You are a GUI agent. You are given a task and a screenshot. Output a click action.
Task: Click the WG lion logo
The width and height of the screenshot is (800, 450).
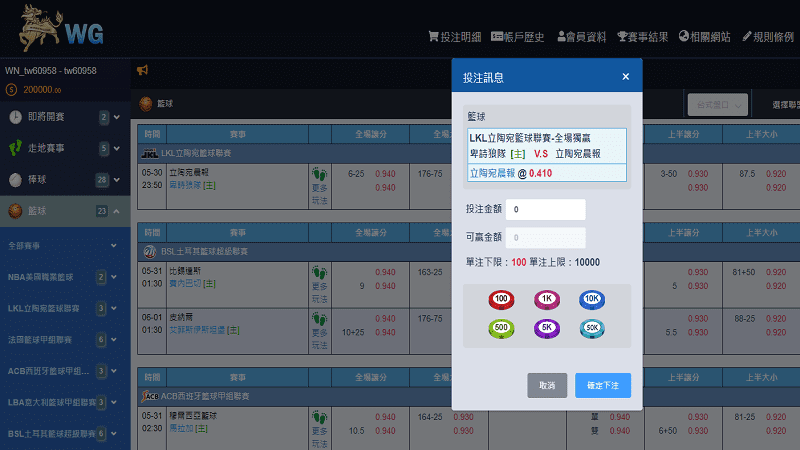[61, 28]
